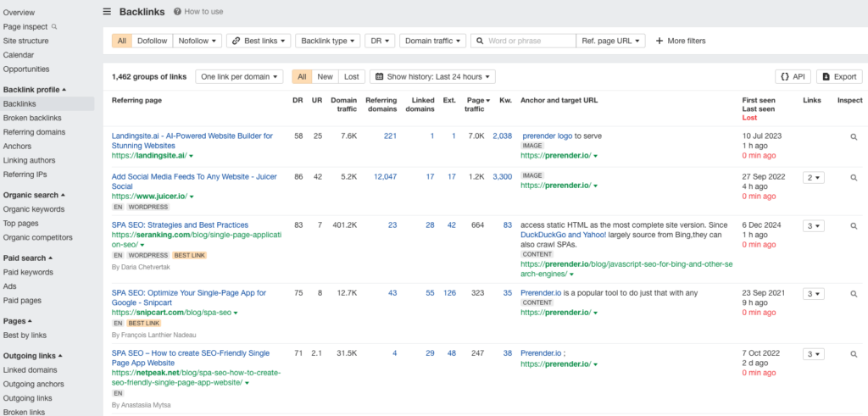Click the API button
Image resolution: width=868 pixels, height=416 pixels.
(793, 77)
